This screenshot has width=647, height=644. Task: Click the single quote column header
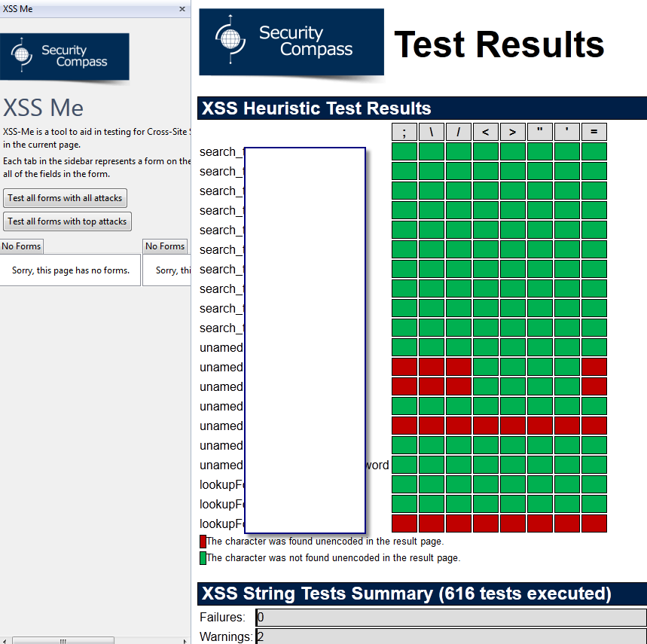[567, 132]
